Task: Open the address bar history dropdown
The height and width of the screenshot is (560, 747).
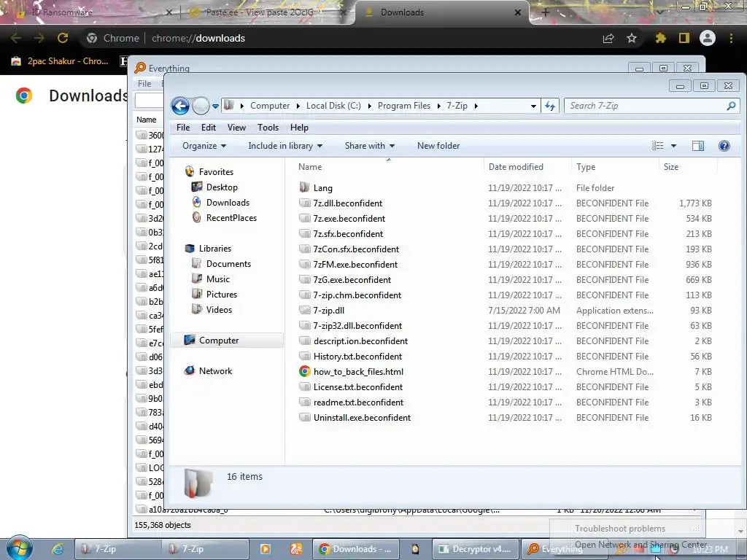Action: (533, 106)
